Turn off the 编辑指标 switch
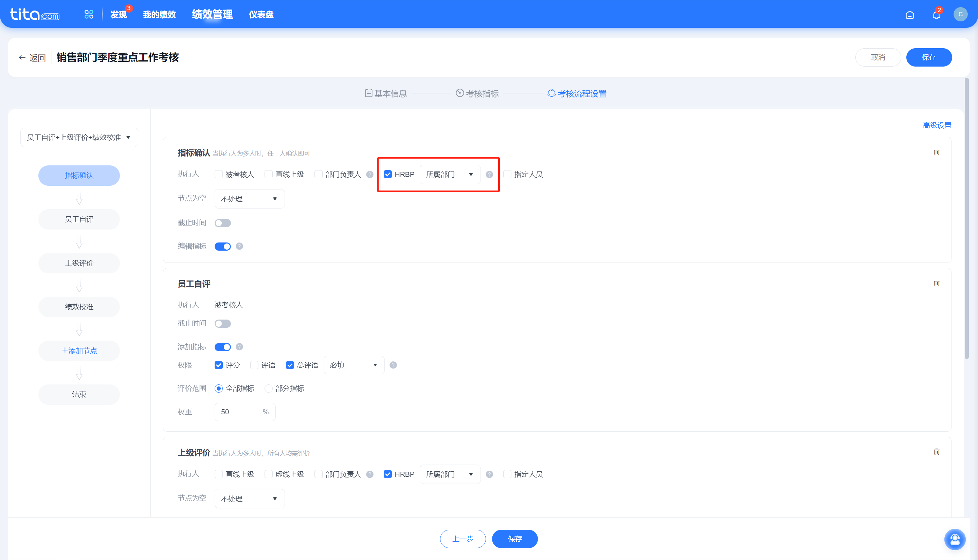Viewport: 978px width, 560px height. tap(223, 247)
